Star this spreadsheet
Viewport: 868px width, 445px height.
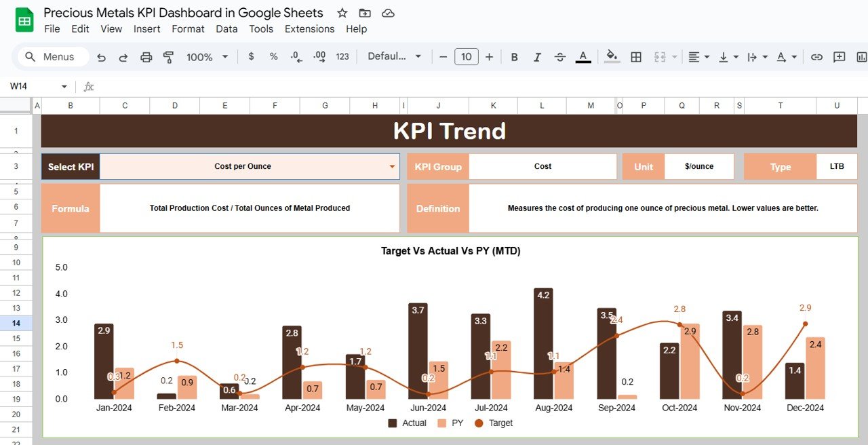pyautogui.click(x=342, y=13)
